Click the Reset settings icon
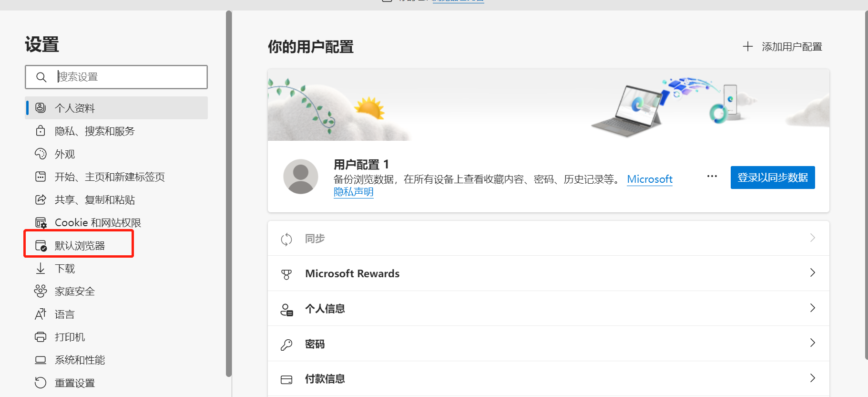Image resolution: width=868 pixels, height=397 pixels. pyautogui.click(x=41, y=383)
